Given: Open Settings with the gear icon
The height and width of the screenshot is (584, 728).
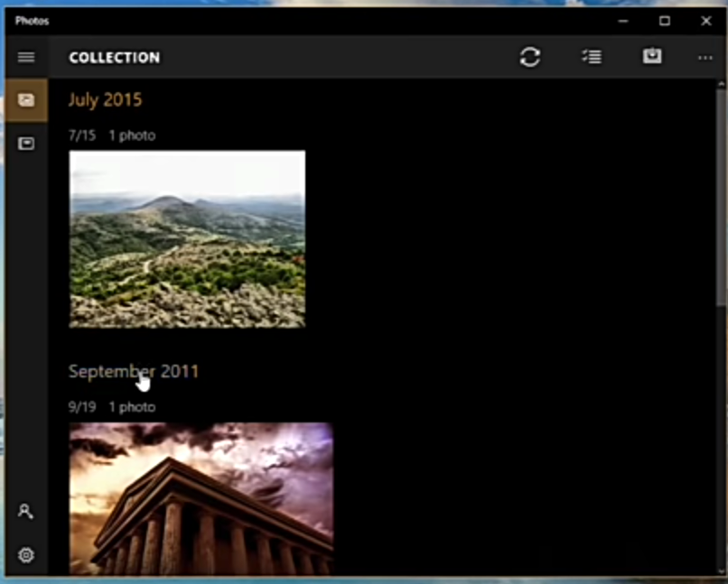Looking at the screenshot, I should (x=26, y=555).
